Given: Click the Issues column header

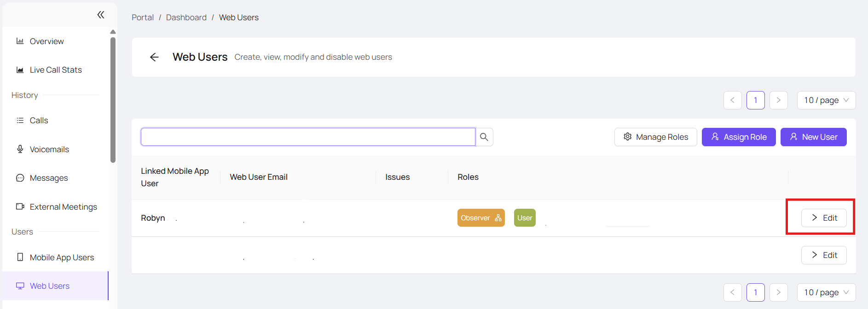Looking at the screenshot, I should 398,177.
